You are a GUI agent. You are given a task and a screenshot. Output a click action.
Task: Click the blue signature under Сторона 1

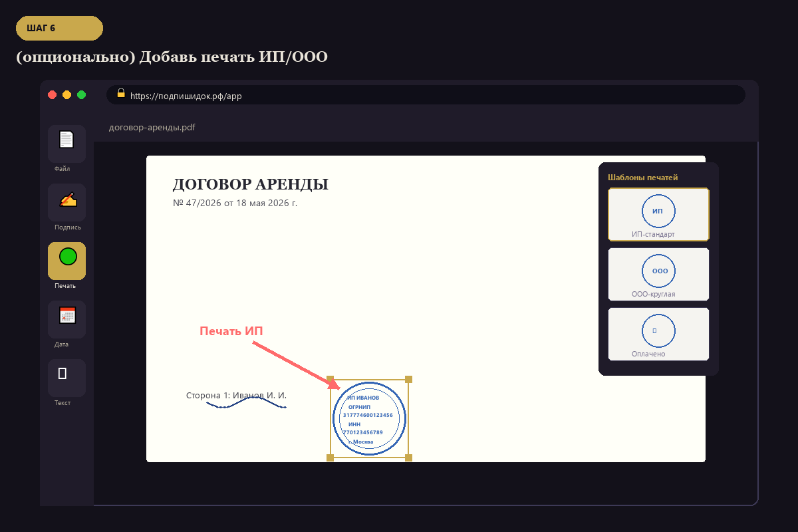[246, 404]
